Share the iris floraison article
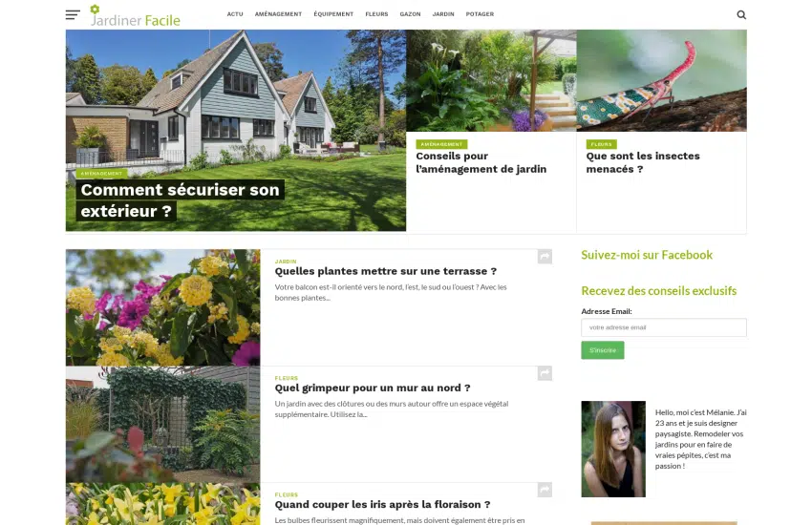Image resolution: width=812 pixels, height=525 pixels. pos(545,490)
